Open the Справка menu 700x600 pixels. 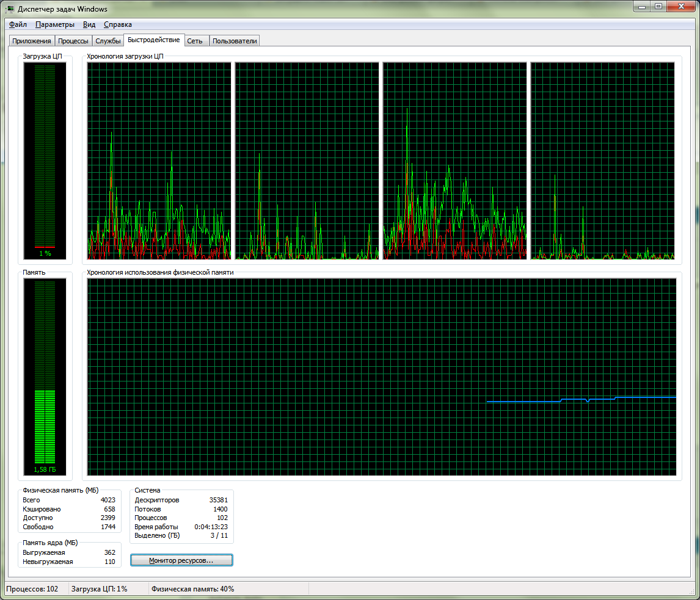pos(118,24)
